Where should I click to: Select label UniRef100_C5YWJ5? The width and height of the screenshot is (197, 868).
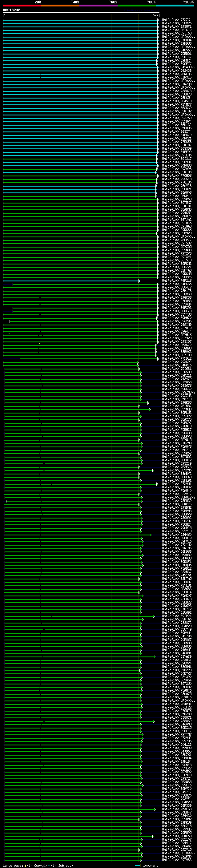pos(176,440)
